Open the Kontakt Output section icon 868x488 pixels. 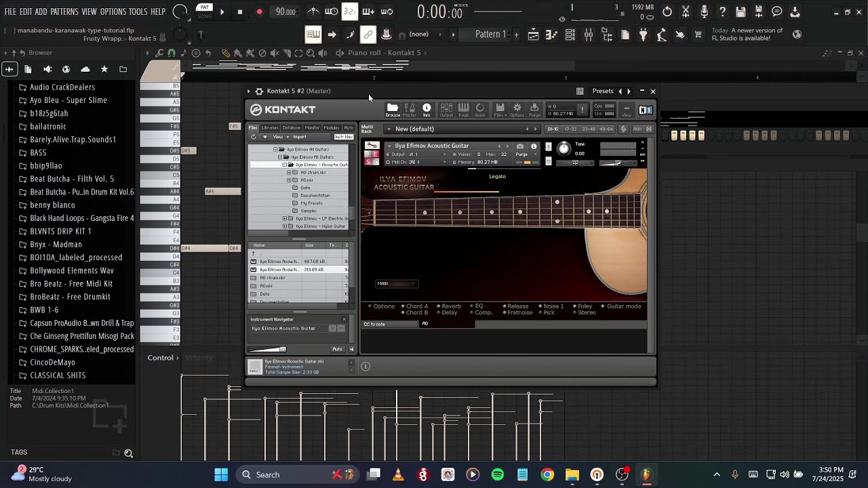click(446, 110)
